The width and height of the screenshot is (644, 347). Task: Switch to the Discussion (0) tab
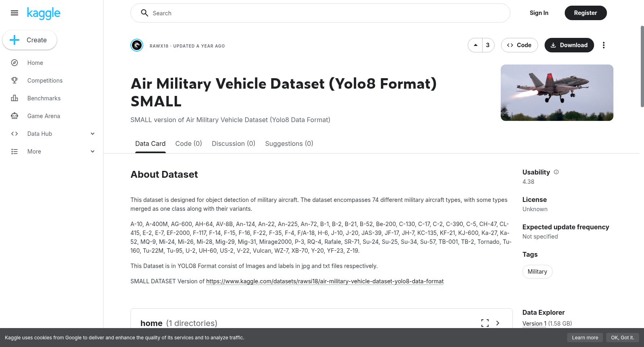click(233, 143)
